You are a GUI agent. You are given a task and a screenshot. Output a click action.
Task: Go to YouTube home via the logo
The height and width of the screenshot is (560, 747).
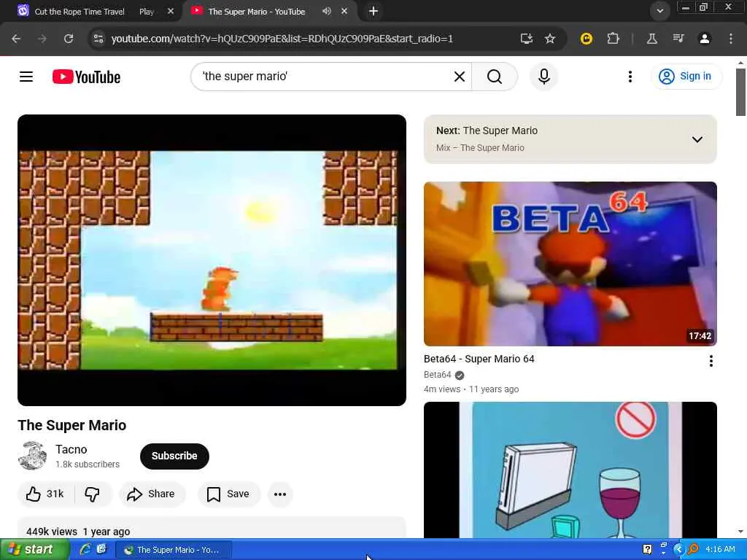point(86,77)
